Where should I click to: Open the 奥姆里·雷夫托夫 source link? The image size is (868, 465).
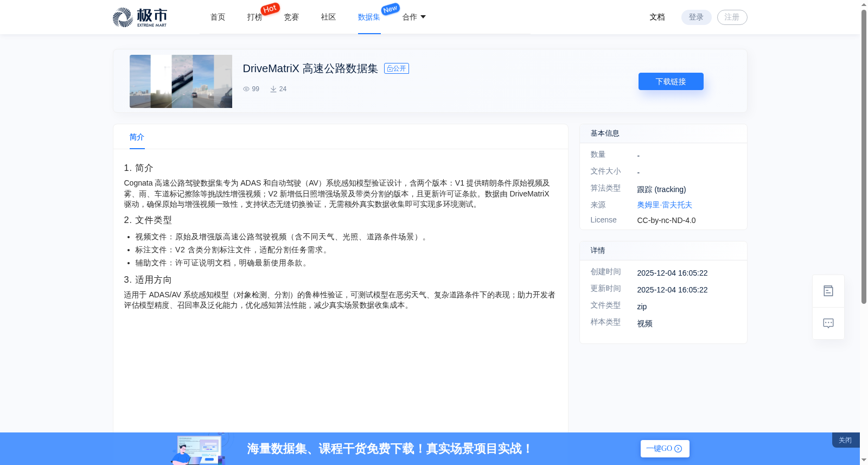click(665, 205)
